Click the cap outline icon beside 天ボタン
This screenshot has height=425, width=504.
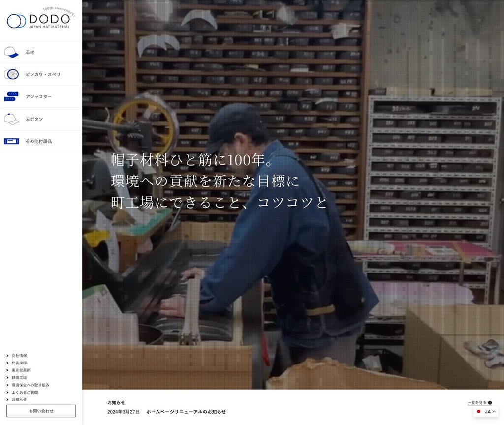[x=11, y=119]
